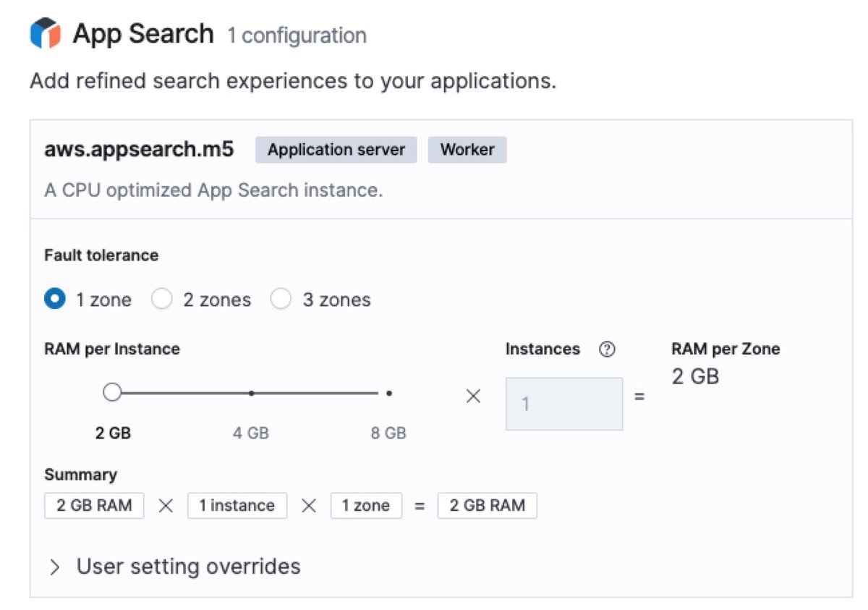Set RAM per Instance to 4 GB tick
The height and width of the screenshot is (610, 868).
pos(251,393)
